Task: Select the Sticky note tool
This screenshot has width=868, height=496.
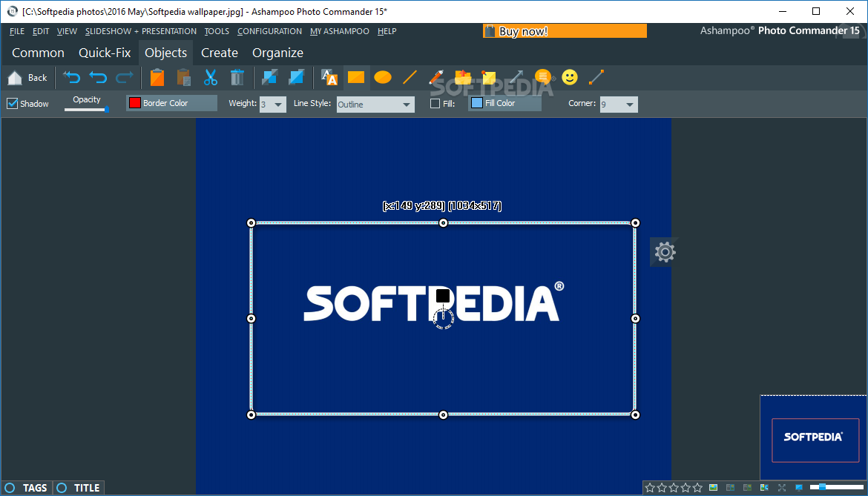Action: pos(489,77)
